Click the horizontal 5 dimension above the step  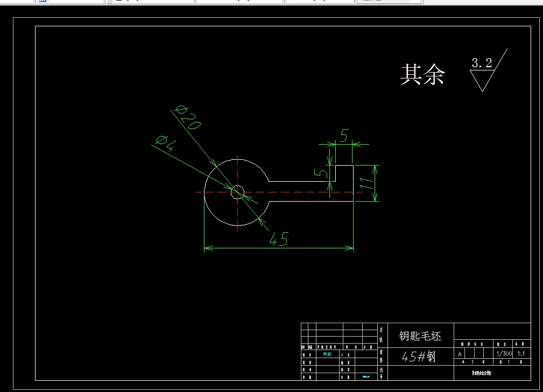point(345,136)
